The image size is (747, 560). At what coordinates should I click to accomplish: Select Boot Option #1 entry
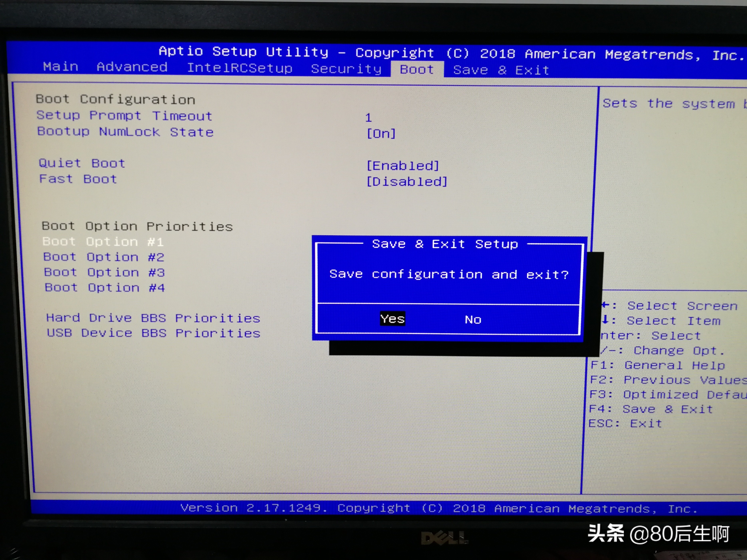(103, 242)
